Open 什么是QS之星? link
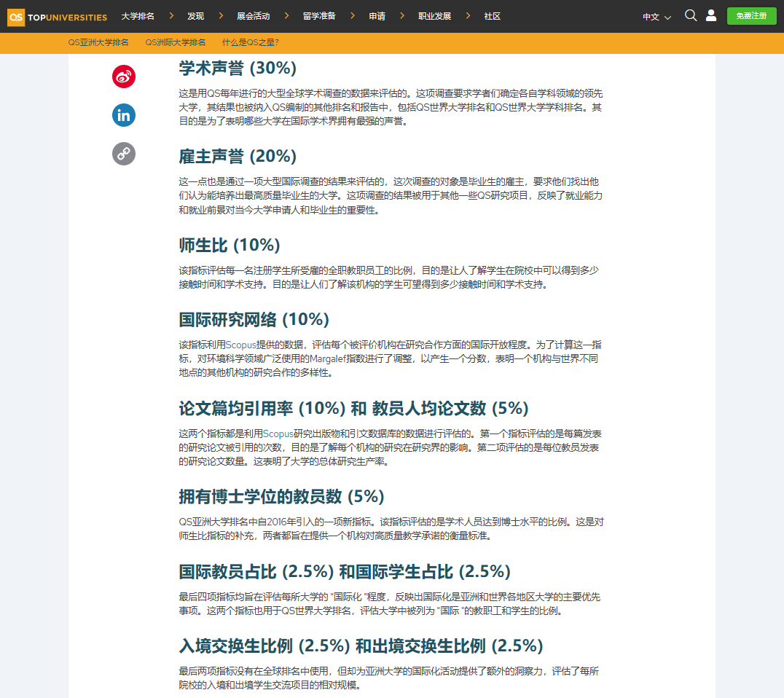Screen dimensions: 784x698 [x=251, y=42]
